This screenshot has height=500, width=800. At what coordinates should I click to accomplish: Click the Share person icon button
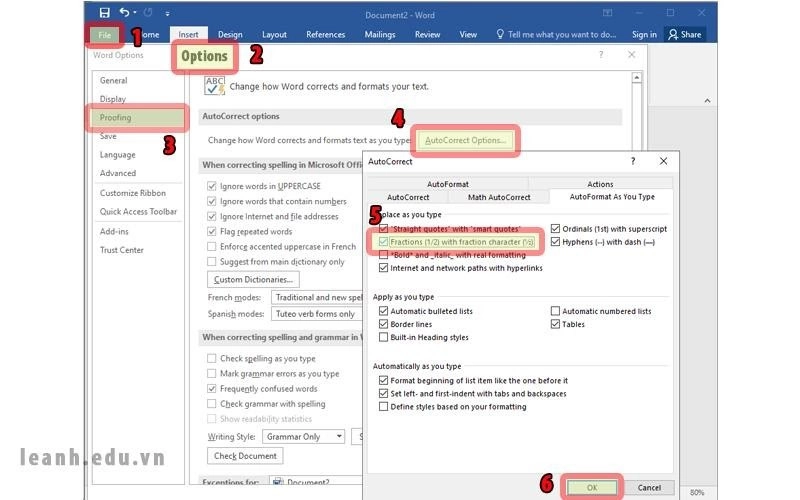tap(685, 34)
